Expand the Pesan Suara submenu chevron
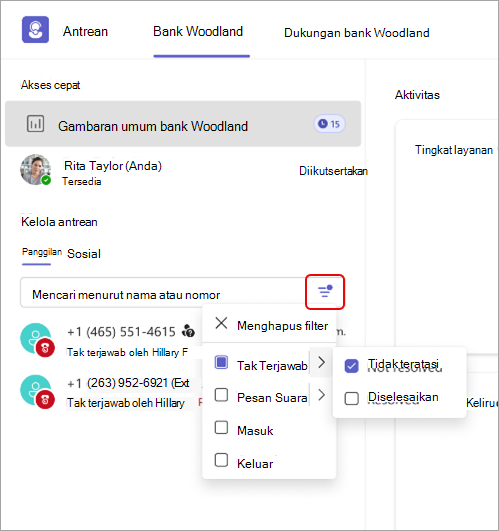Image resolution: width=499 pixels, height=531 pixels. point(321,395)
